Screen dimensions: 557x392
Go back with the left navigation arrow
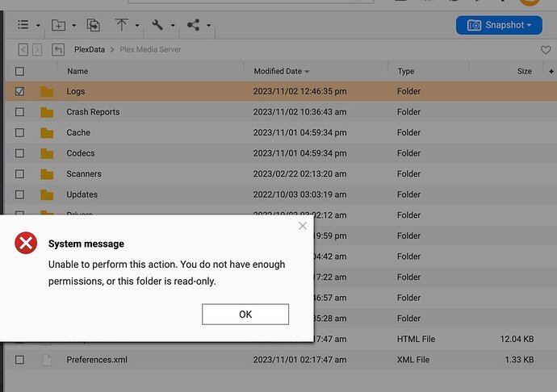(x=23, y=50)
